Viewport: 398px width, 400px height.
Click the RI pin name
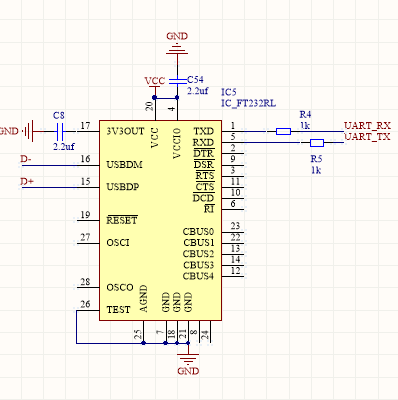(209, 209)
